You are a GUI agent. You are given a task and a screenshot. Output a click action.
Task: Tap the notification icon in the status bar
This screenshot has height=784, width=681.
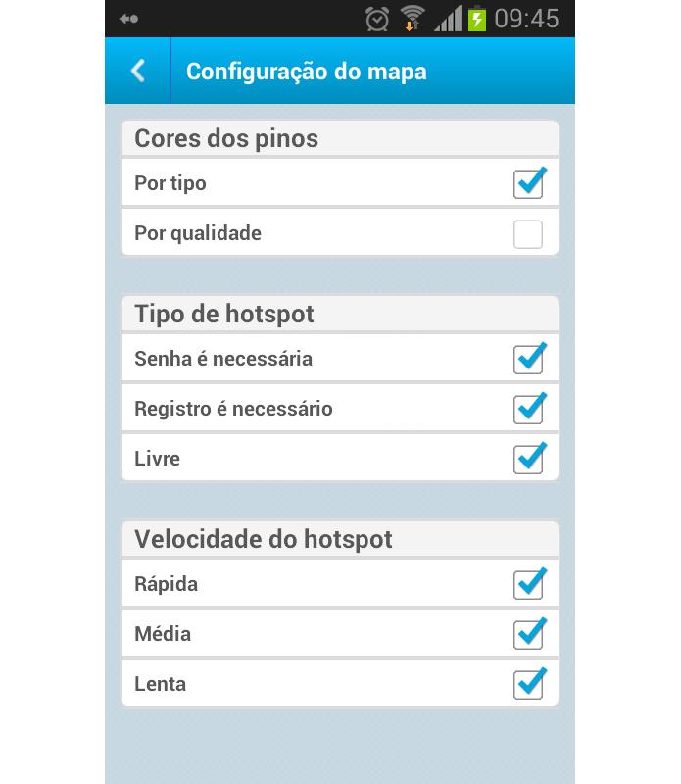pos(128,19)
